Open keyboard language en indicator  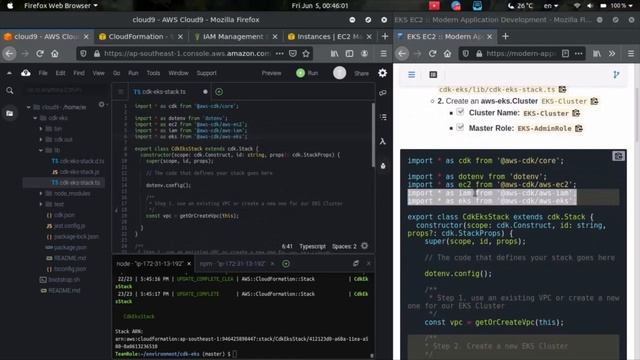pyautogui.click(x=551, y=5)
